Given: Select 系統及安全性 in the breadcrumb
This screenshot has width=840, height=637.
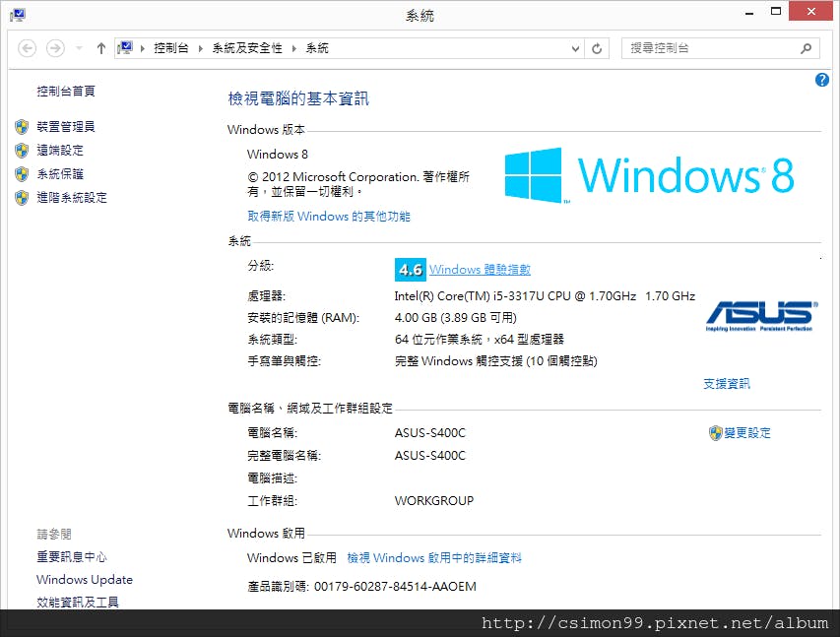Looking at the screenshot, I should click(x=247, y=48).
